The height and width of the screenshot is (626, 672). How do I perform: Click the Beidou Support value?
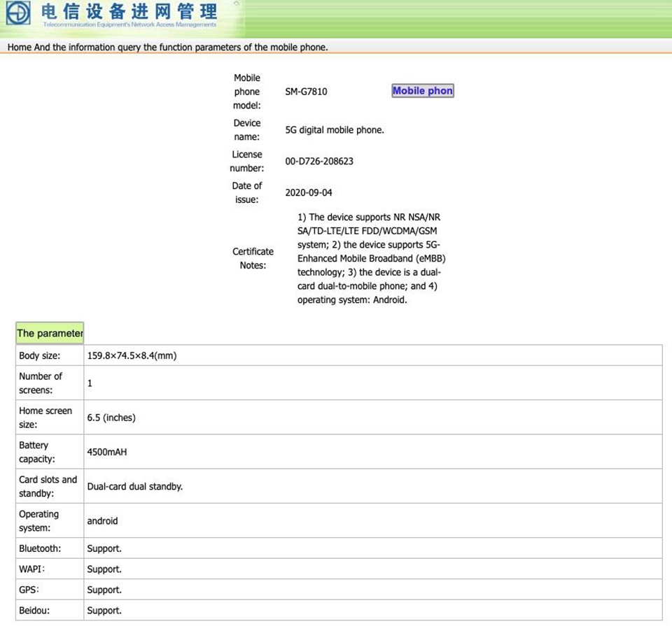point(104,610)
